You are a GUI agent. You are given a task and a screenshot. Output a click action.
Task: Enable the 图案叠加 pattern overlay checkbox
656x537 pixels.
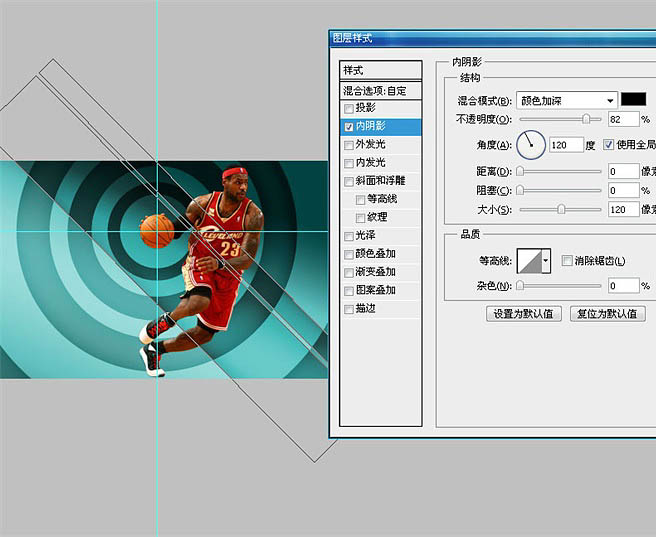(x=348, y=291)
